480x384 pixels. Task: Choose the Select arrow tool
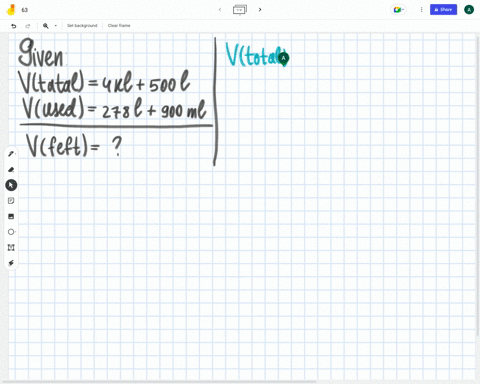pyautogui.click(x=11, y=185)
